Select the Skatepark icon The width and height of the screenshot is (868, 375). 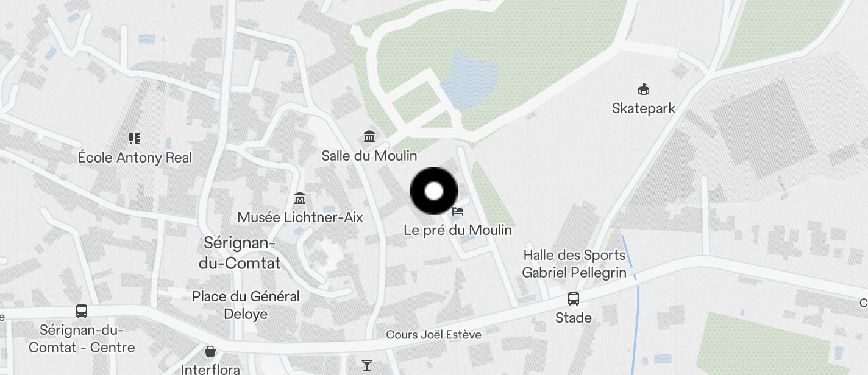pyautogui.click(x=643, y=89)
